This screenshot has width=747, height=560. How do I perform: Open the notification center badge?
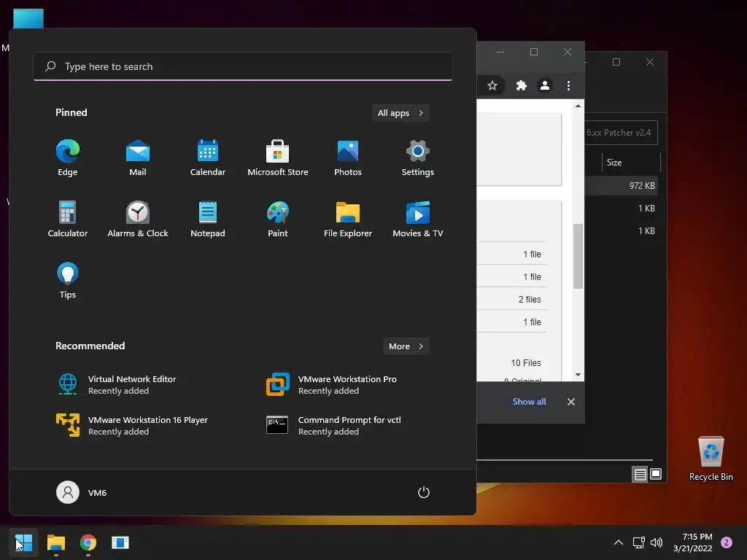(x=727, y=542)
